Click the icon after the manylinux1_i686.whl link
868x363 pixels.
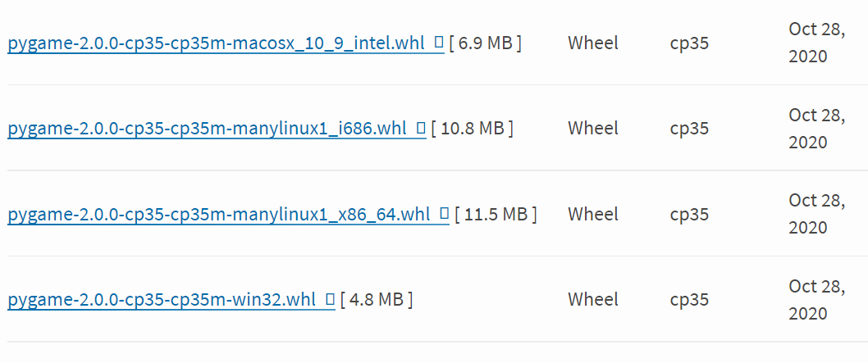[421, 128]
